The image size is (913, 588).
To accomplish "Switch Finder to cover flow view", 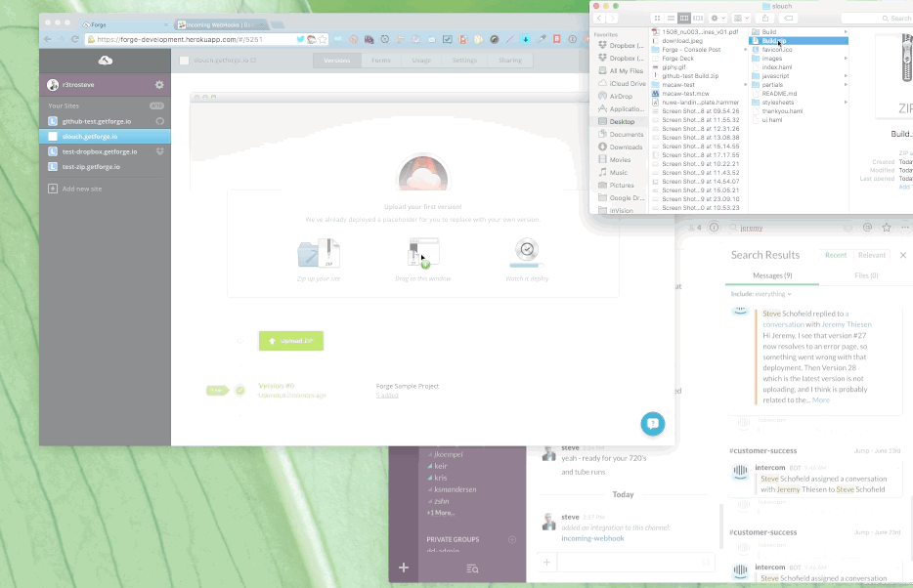I will 698,18.
